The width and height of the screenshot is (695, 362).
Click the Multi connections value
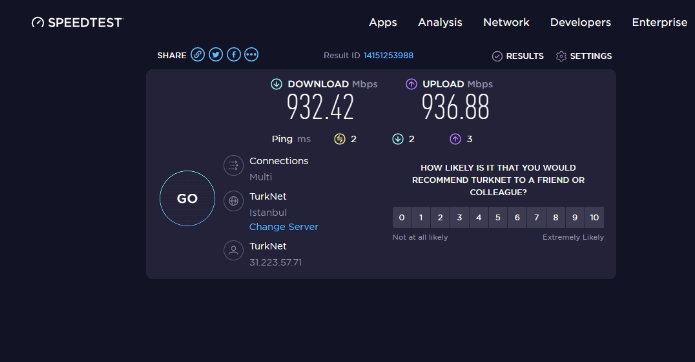tap(261, 177)
